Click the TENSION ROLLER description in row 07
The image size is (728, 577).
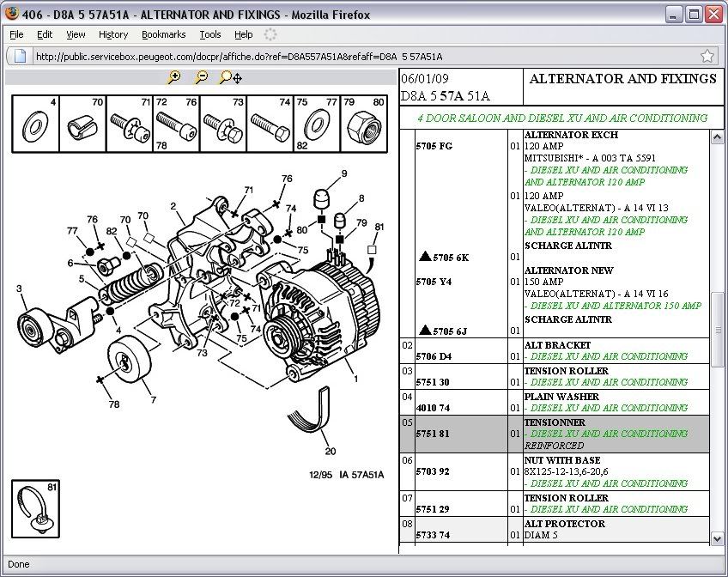(566, 498)
